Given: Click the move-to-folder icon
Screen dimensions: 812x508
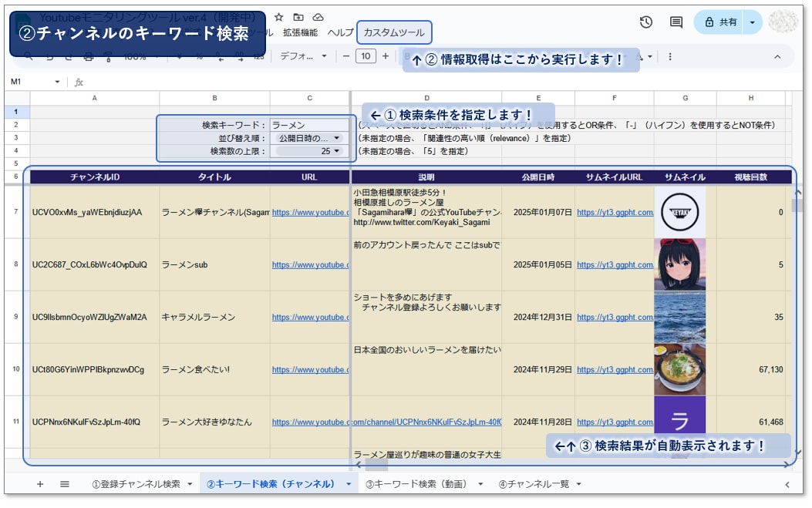Looking at the screenshot, I should (x=298, y=17).
